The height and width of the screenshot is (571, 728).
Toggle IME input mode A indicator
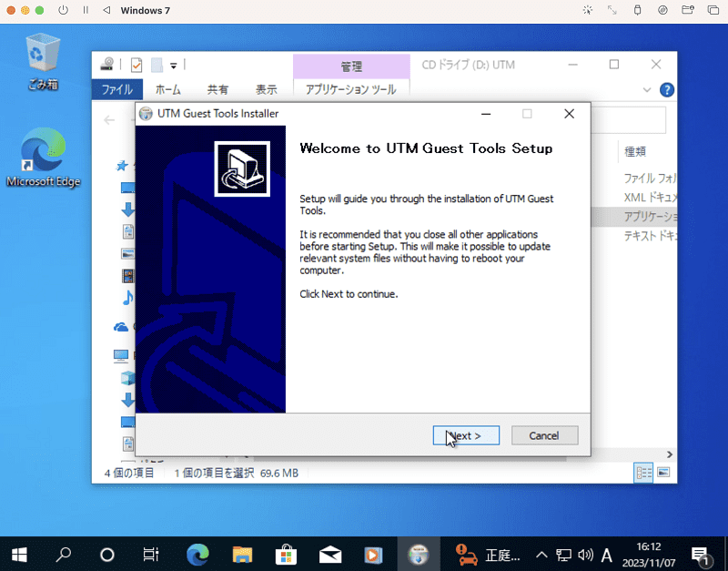(x=607, y=555)
